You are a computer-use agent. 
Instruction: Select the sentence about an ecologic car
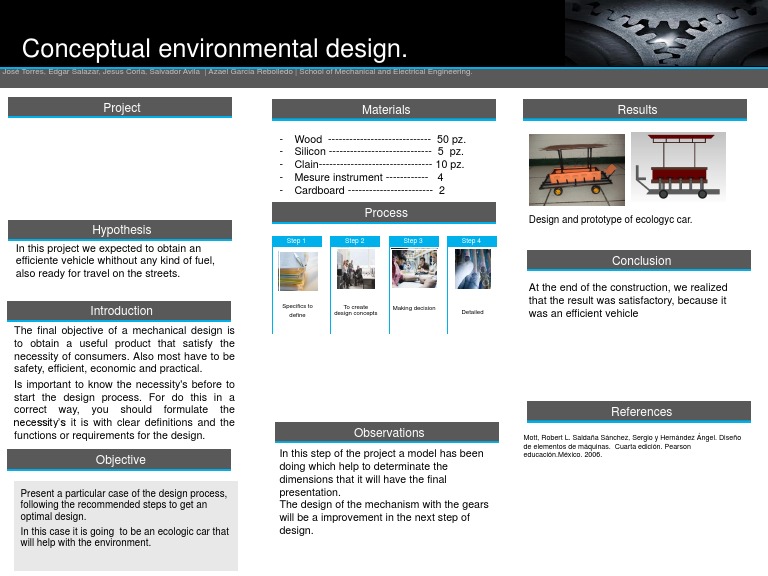click(124, 537)
